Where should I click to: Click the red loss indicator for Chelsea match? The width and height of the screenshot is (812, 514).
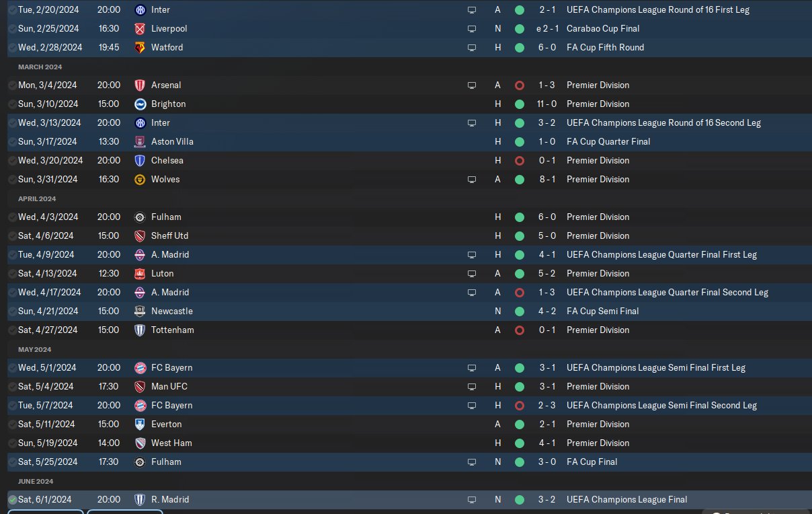tap(519, 161)
